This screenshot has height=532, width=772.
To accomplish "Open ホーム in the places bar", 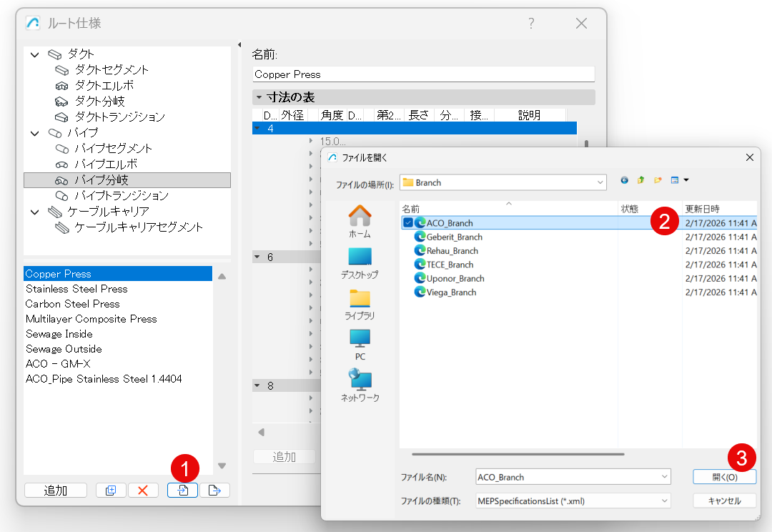I will [x=360, y=222].
